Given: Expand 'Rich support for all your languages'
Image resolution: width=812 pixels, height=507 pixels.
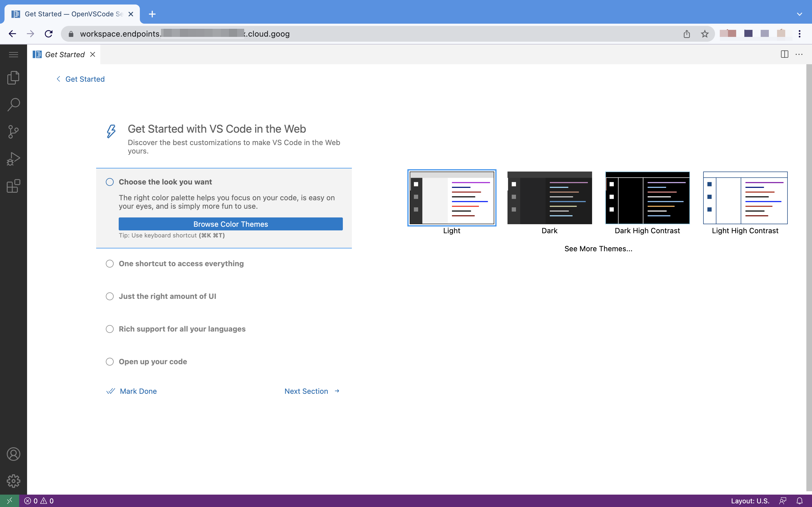Looking at the screenshot, I should pos(182,329).
